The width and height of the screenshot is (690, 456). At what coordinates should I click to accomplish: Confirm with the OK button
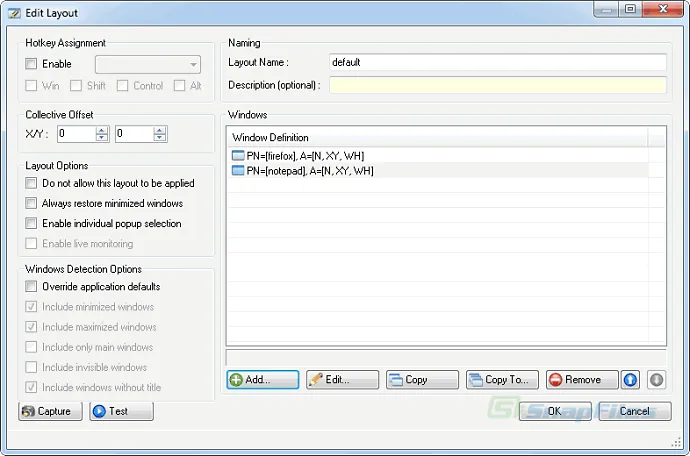click(x=555, y=411)
